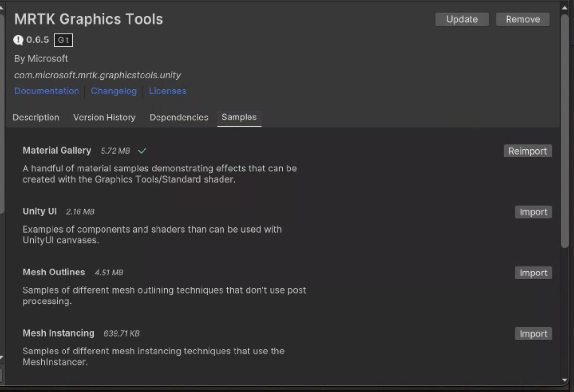
Task: Click the By Microsoft author text
Action: 41,59
